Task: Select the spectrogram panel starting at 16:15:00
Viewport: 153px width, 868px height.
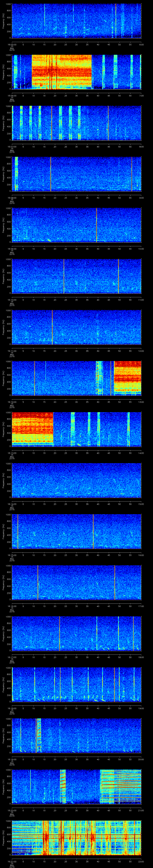Action: pos(77,531)
